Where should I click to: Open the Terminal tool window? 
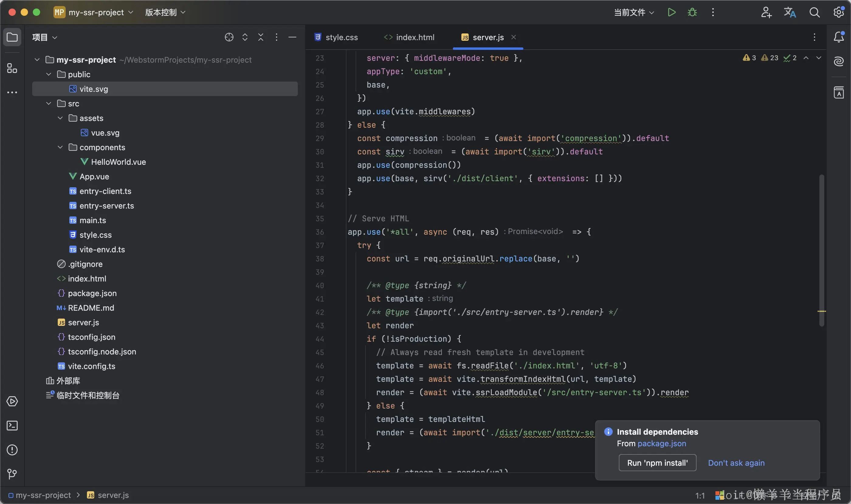tap(12, 426)
